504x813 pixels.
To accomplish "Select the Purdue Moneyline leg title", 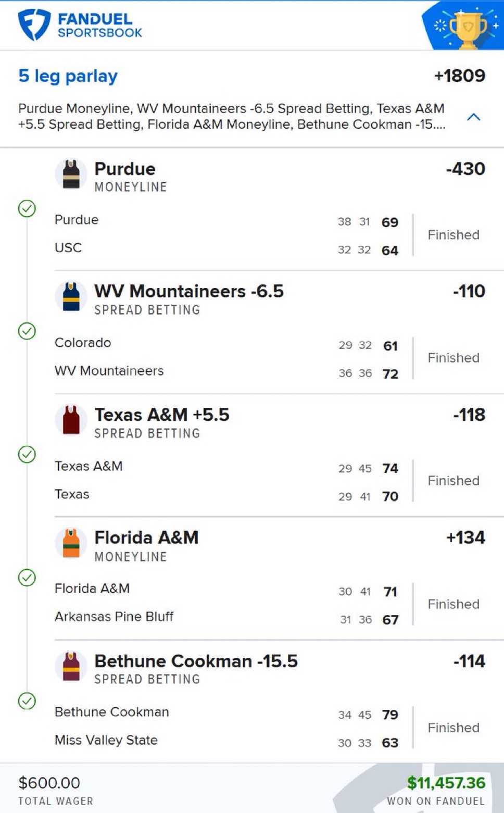I will [x=125, y=169].
